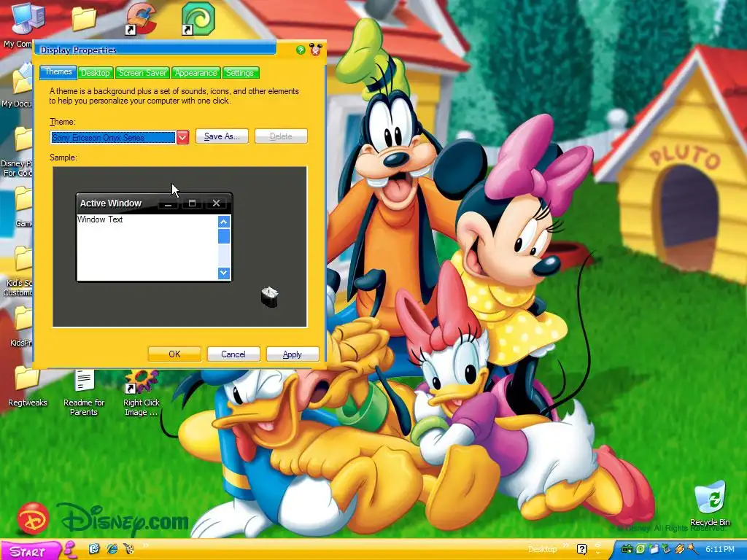Viewport: 747px width, 560px height.
Task: Click the Apply button
Action: pyautogui.click(x=293, y=354)
